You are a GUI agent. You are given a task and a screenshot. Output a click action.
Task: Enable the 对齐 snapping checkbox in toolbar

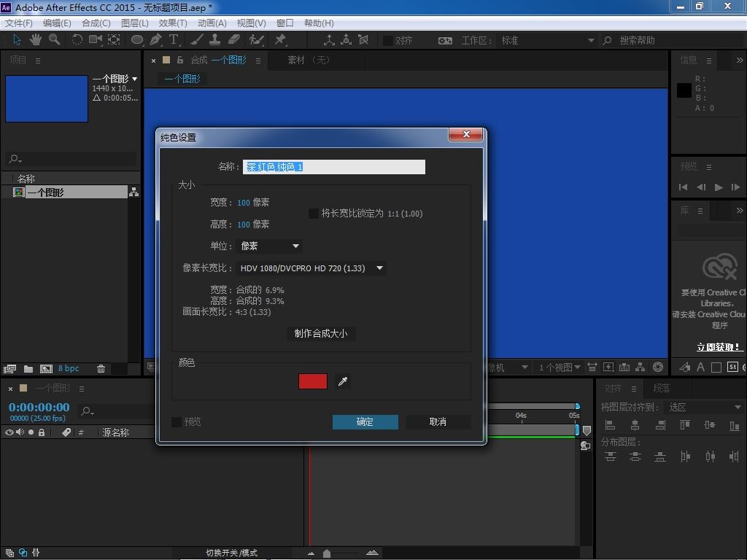point(388,41)
